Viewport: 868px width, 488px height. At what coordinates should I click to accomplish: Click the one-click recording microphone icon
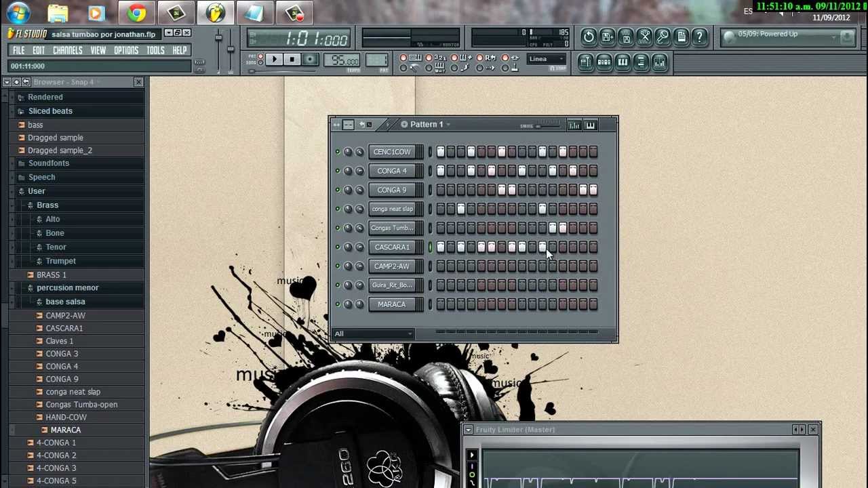663,37
